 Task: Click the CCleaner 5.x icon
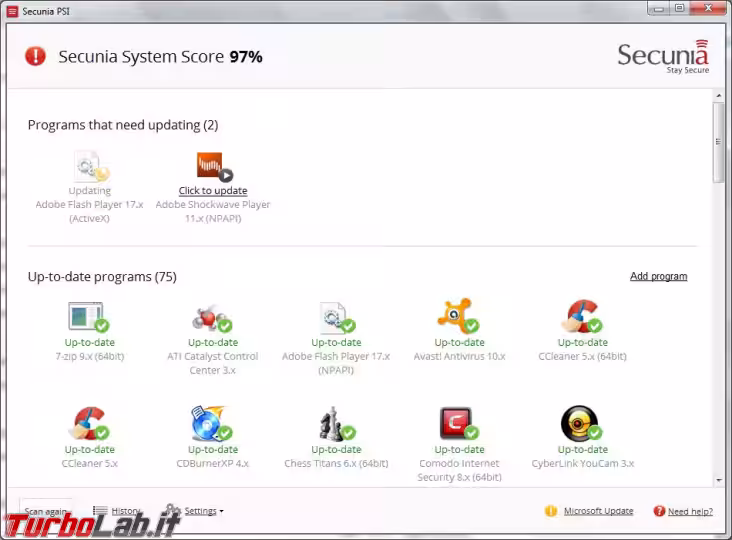tap(89, 423)
